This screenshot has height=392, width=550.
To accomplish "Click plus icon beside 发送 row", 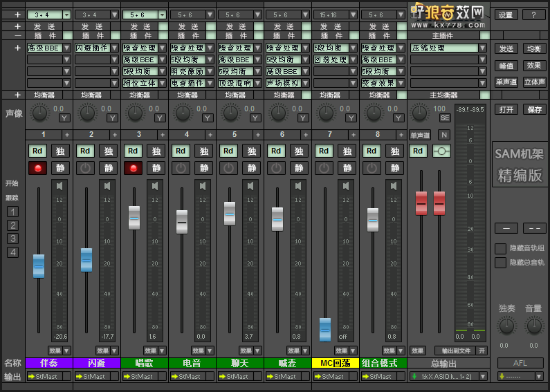I will click(17, 27).
